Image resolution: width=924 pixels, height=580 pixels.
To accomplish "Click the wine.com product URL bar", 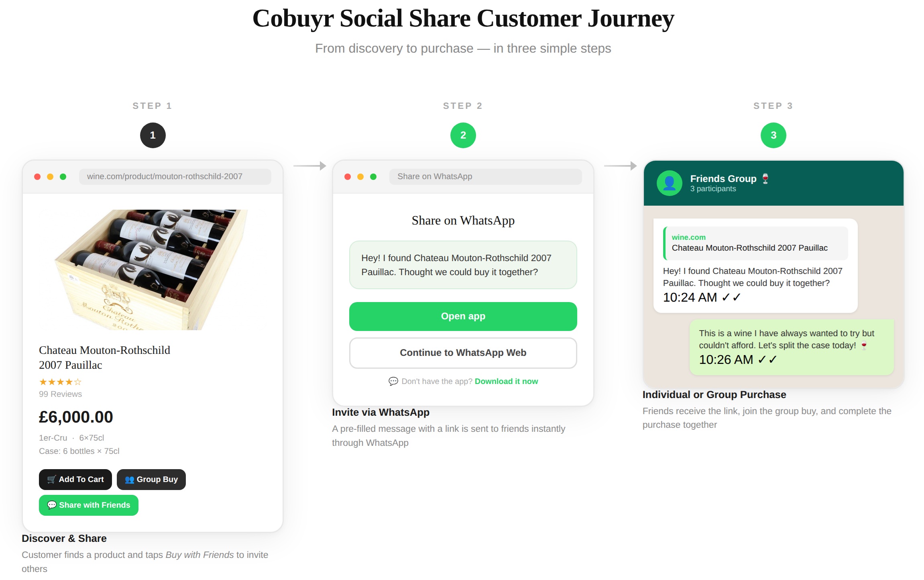I will tap(175, 177).
